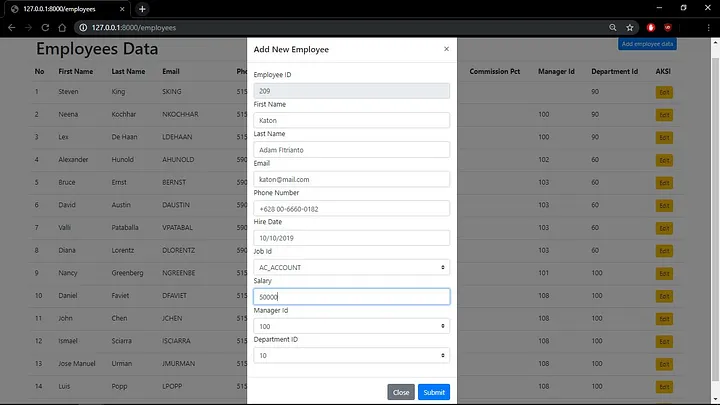Click Edit button in Daniel Faviet row
Viewport: 720px width, 405px height.
pos(664,296)
